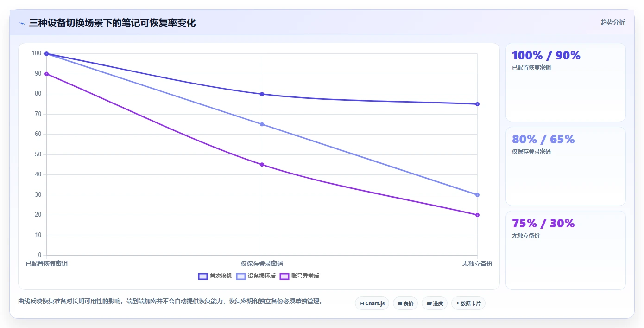Toggle the 设备损坏后 legend entry
Screen dimensions: 644x328
coord(256,276)
